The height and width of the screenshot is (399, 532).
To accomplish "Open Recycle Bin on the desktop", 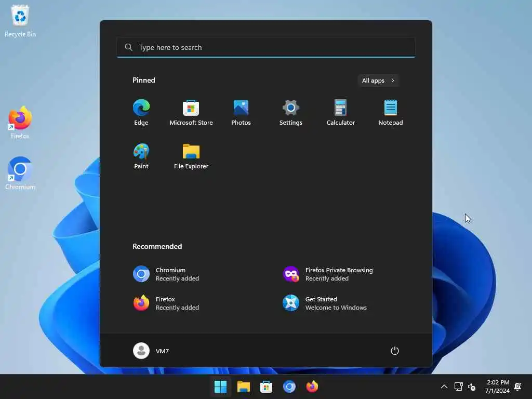I will pyautogui.click(x=20, y=21).
